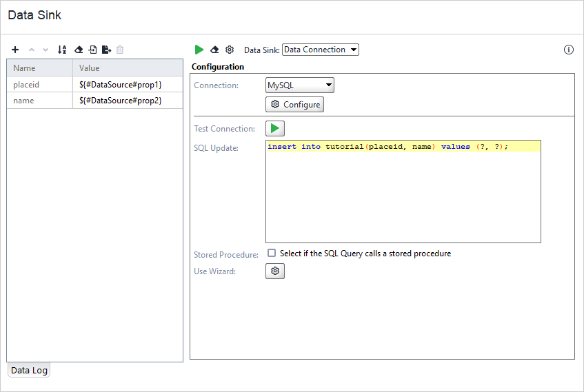Image resolution: width=584 pixels, height=392 pixels.
Task: Enable the Stored Procedure checkbox
Action: [272, 253]
